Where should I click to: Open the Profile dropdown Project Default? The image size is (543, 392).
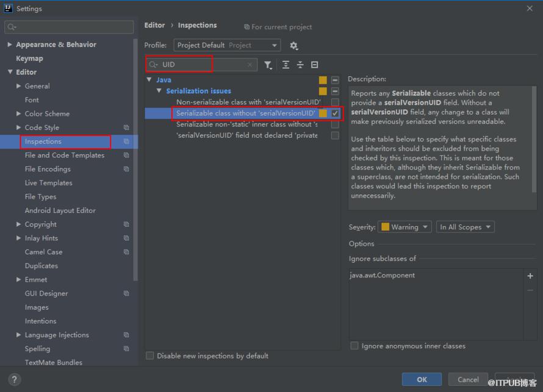pos(227,45)
